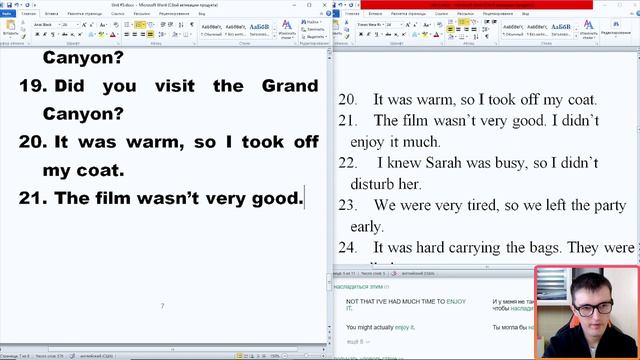
Task: Open Page Layout tab in left Word window
Action: coord(84,14)
